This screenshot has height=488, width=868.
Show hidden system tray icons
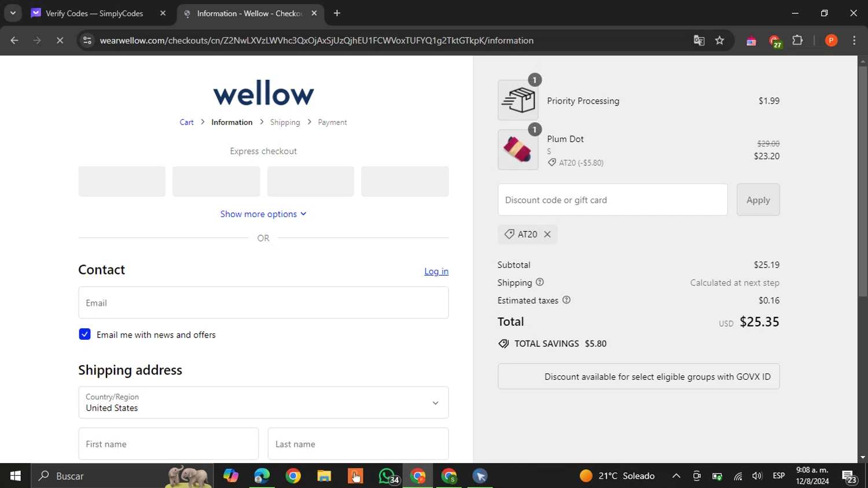(676, 476)
